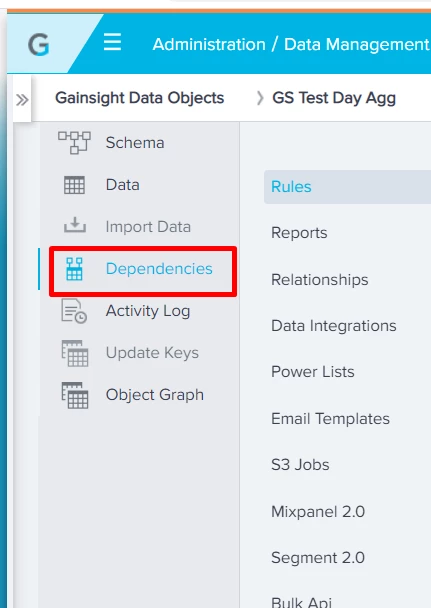431x608 pixels.
Task: Select the Segment 2.0 category
Action: pyautogui.click(x=318, y=558)
